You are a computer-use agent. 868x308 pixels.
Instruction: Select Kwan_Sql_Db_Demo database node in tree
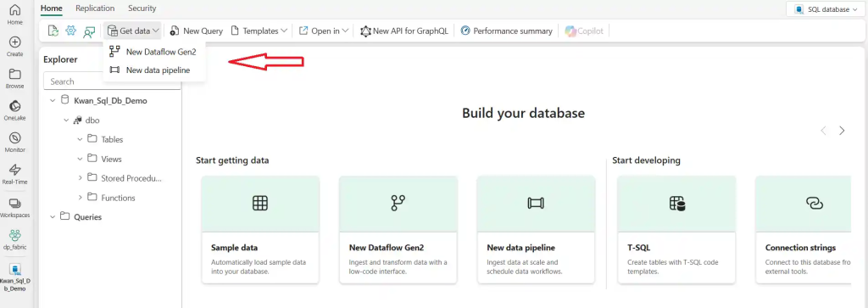(x=103, y=101)
